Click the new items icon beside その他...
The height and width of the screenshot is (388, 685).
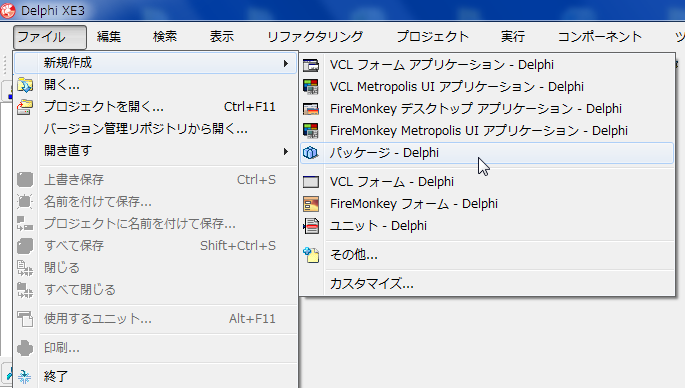311,255
